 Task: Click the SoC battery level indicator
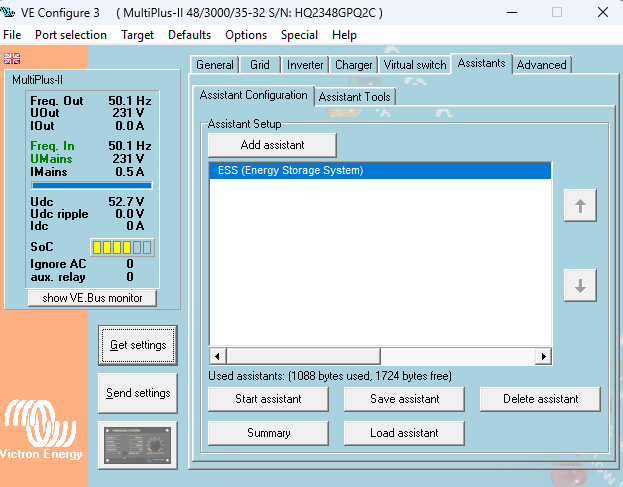pyautogui.click(x=122, y=247)
